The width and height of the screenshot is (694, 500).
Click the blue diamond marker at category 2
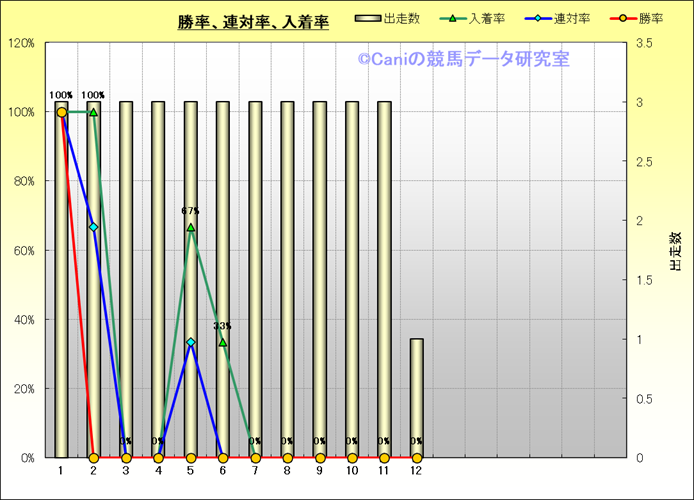pyautogui.click(x=93, y=227)
